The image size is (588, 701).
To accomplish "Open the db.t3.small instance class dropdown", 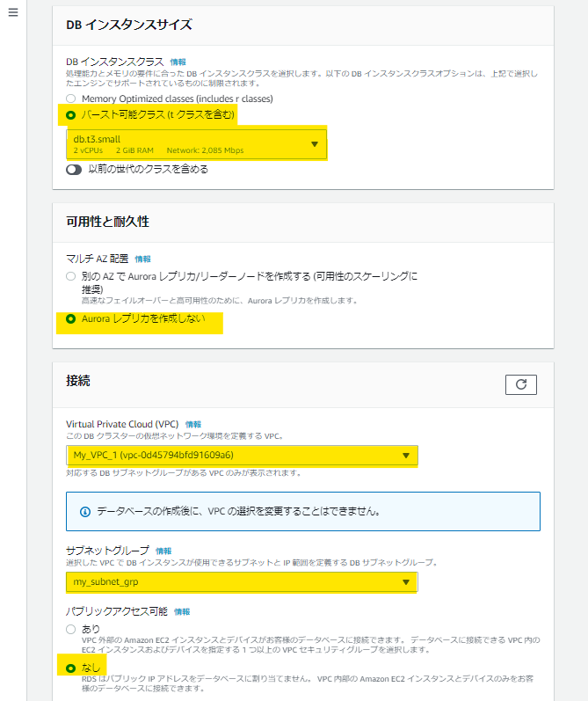I will click(197, 144).
